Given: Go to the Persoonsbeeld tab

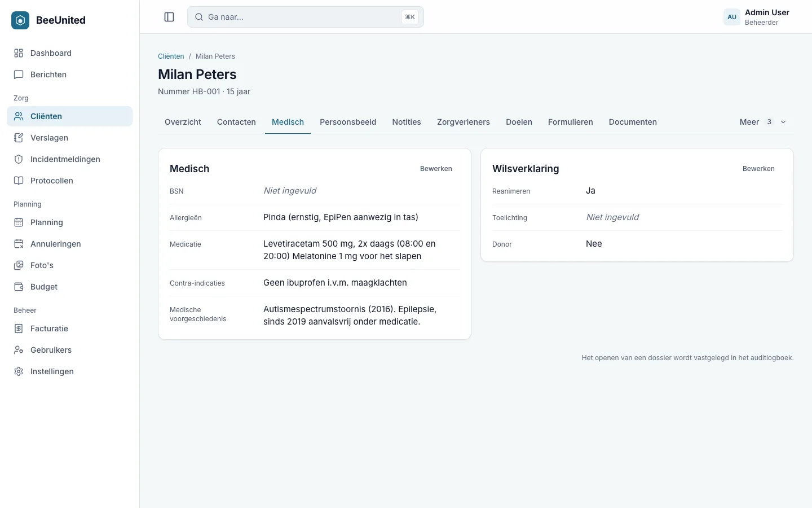Looking at the screenshot, I should (x=348, y=122).
